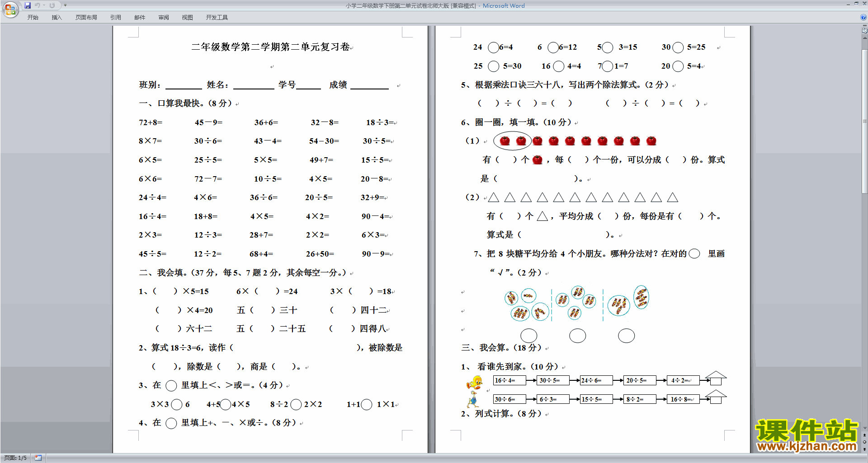
Task: Open the 插入 ribbon tab
Action: click(57, 18)
